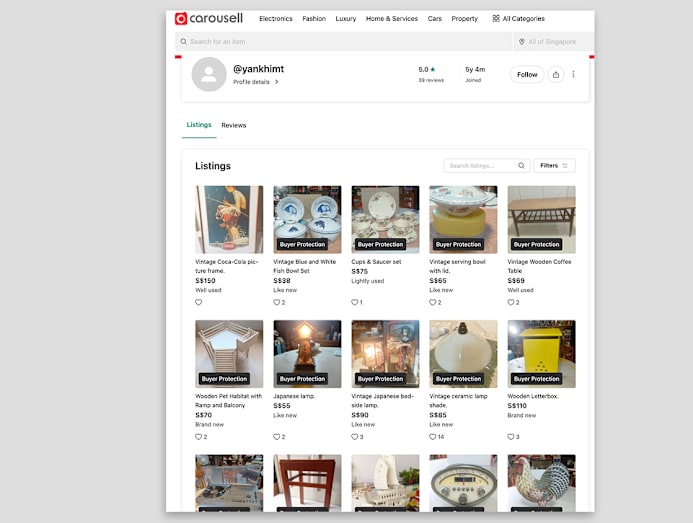Click the All Categories grid icon
693x523 pixels.
(496, 18)
